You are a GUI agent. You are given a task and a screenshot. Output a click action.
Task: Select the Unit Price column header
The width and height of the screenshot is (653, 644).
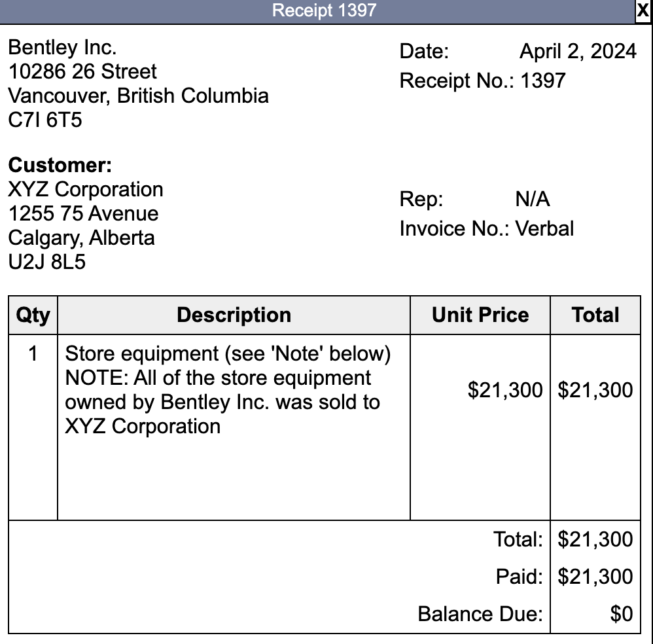click(x=480, y=315)
